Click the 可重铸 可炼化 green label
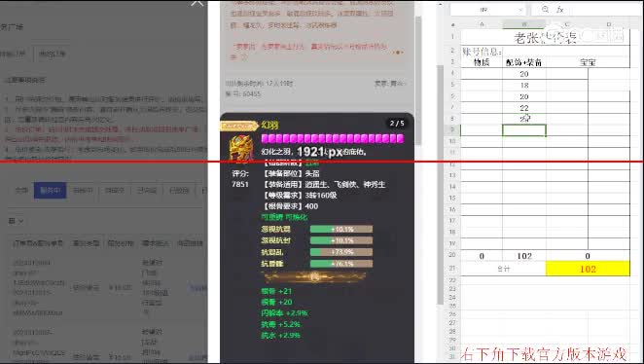Image resolution: width=644 pixels, height=364 pixels. pyautogui.click(x=284, y=217)
